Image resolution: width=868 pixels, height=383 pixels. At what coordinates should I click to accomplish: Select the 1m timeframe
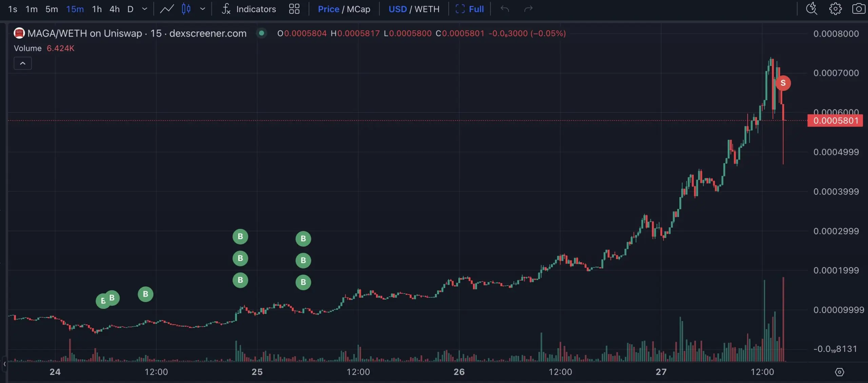tap(32, 9)
